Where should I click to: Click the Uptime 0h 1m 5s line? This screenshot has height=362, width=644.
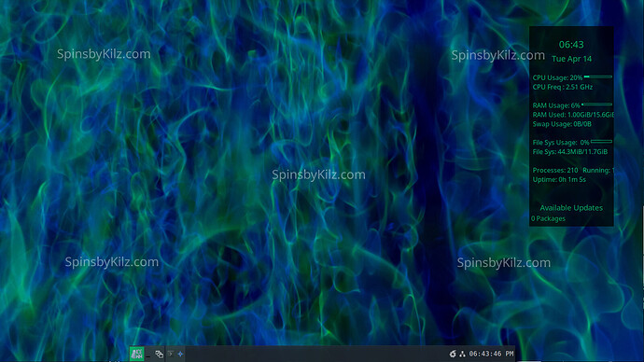coord(559,180)
